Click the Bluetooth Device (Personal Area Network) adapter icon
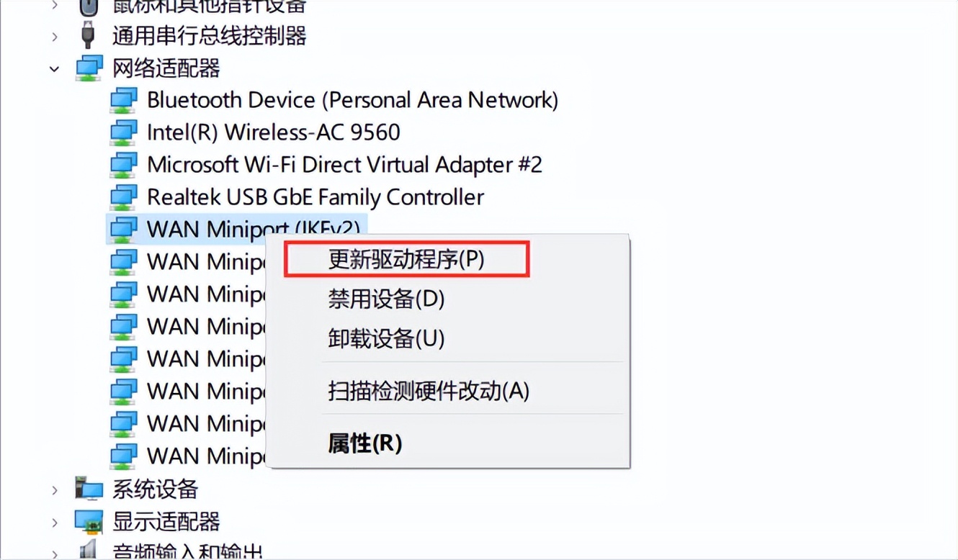This screenshot has height=560, width=958. pos(124,100)
